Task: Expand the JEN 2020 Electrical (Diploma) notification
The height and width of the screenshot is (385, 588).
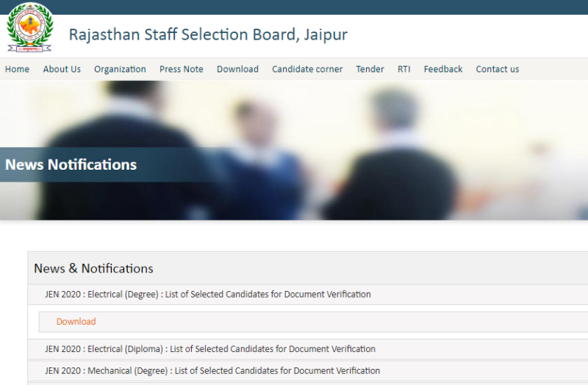Action: (x=210, y=349)
